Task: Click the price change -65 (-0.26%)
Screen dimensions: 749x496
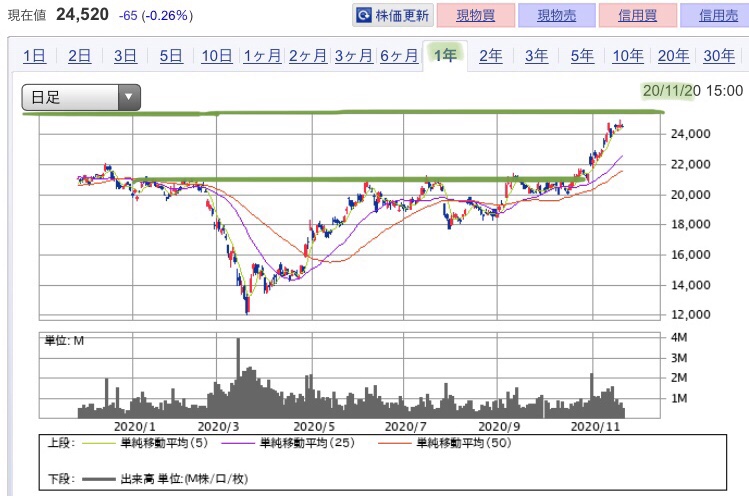Action: (x=156, y=16)
